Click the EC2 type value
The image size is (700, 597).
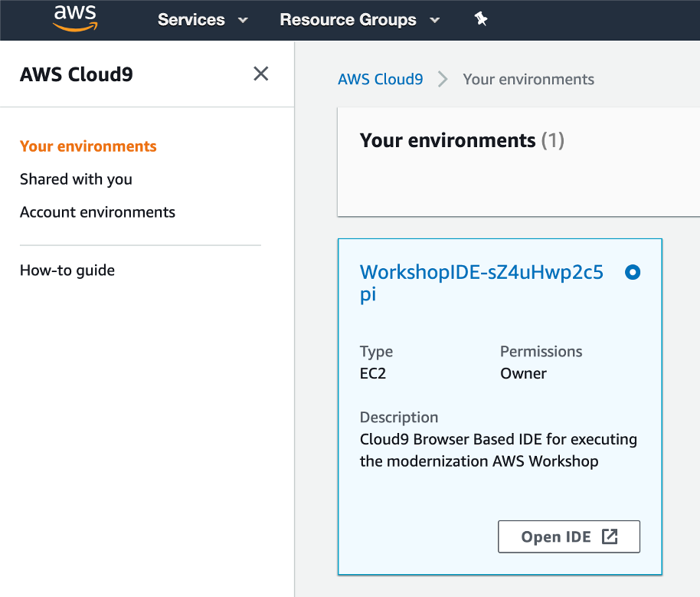pos(373,373)
